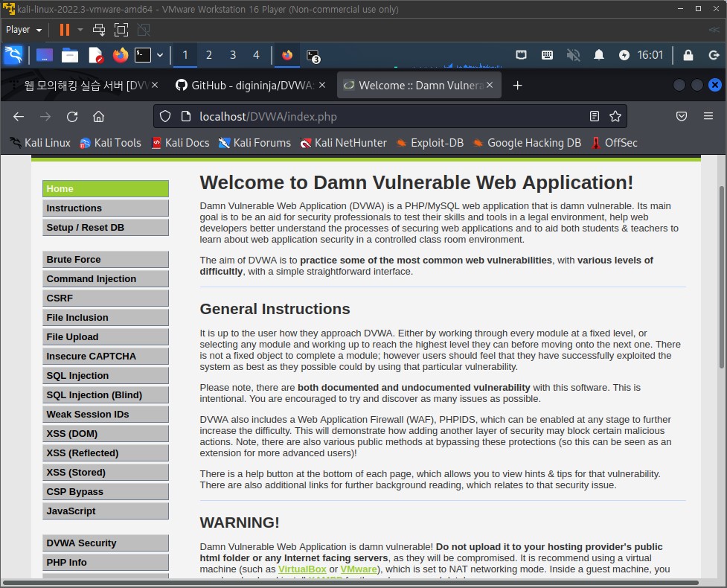Pause the virtual machine
Image resolution: width=727 pixels, height=588 pixels.
tap(65, 30)
